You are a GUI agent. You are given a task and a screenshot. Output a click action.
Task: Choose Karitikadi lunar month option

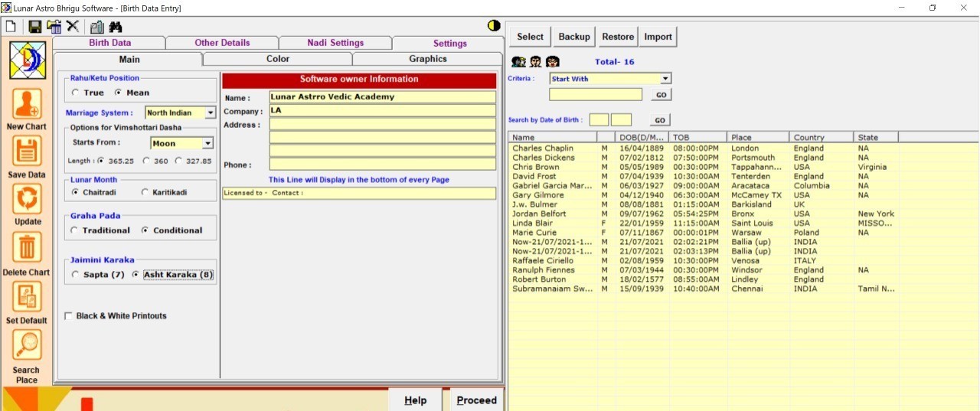coord(145,192)
